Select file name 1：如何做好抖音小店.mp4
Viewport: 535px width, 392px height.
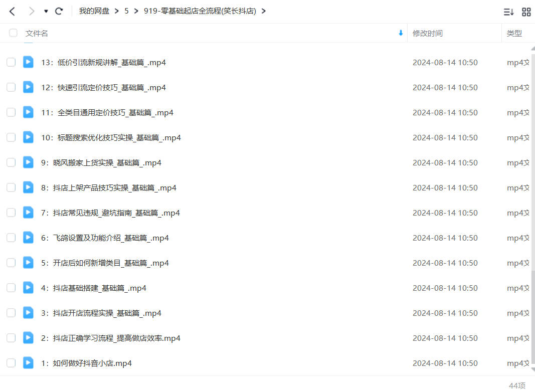click(x=86, y=363)
